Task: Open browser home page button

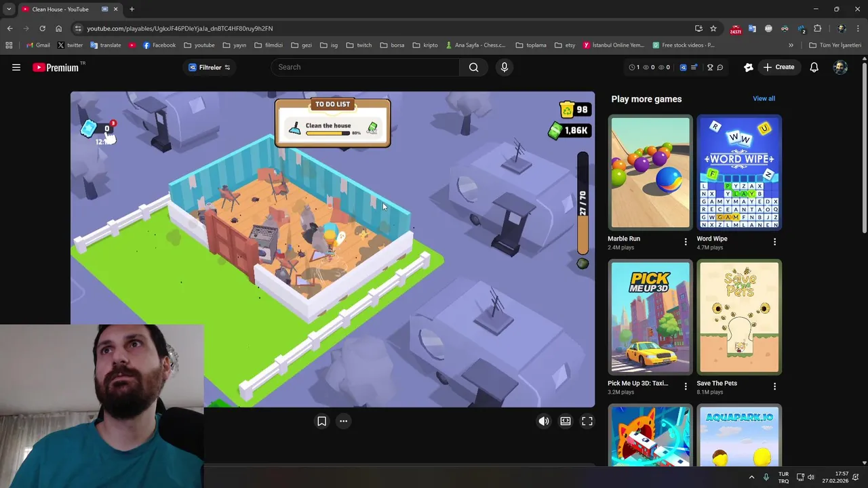Action: pos(58,28)
